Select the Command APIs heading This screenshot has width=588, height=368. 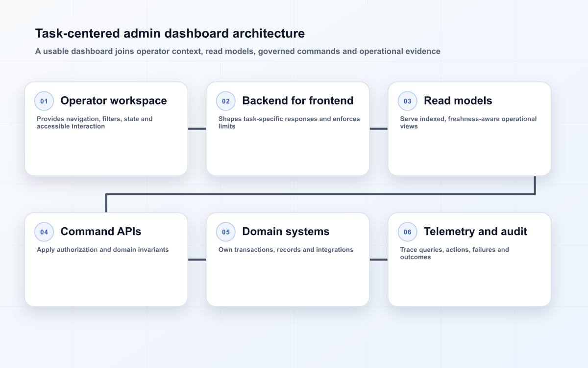[x=101, y=232]
